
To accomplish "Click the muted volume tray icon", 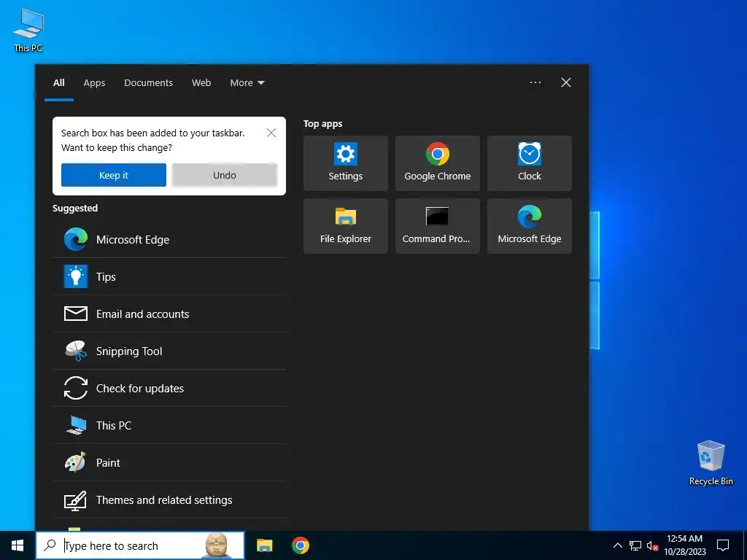I will 651,545.
